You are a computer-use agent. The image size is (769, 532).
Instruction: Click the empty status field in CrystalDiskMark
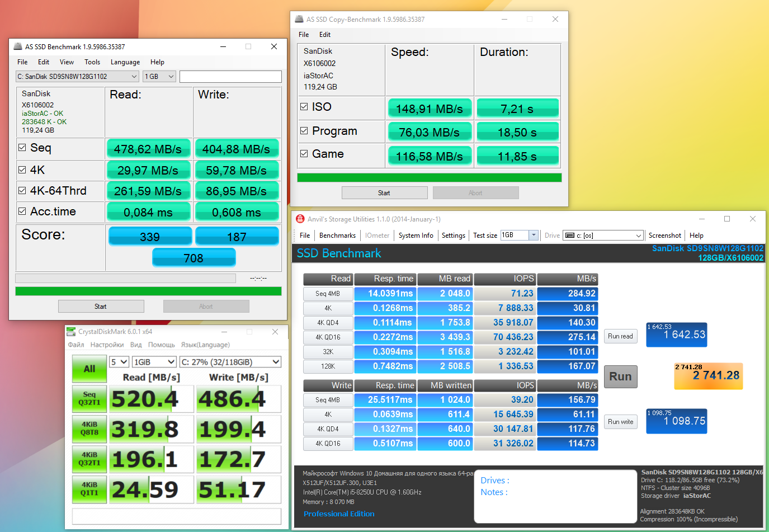(177, 516)
